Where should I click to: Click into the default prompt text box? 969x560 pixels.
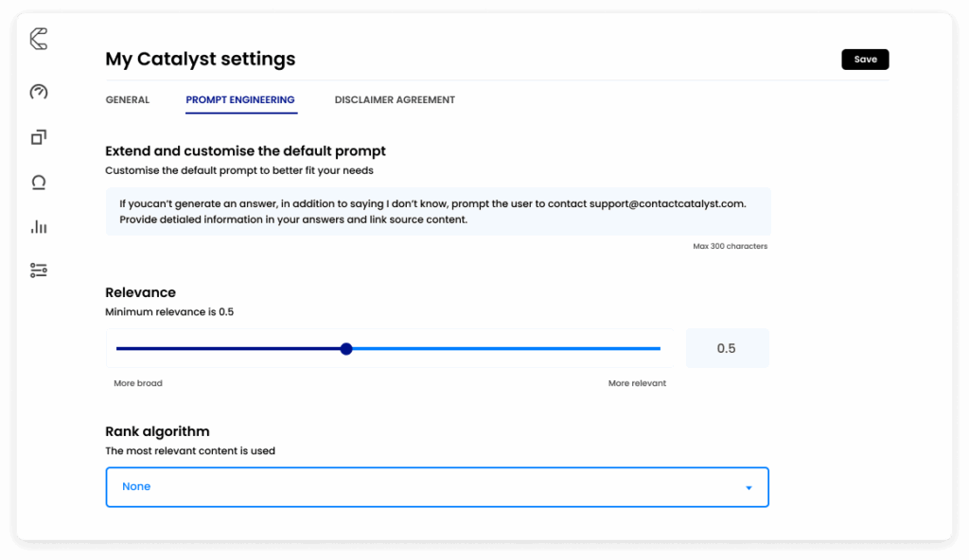coord(437,211)
